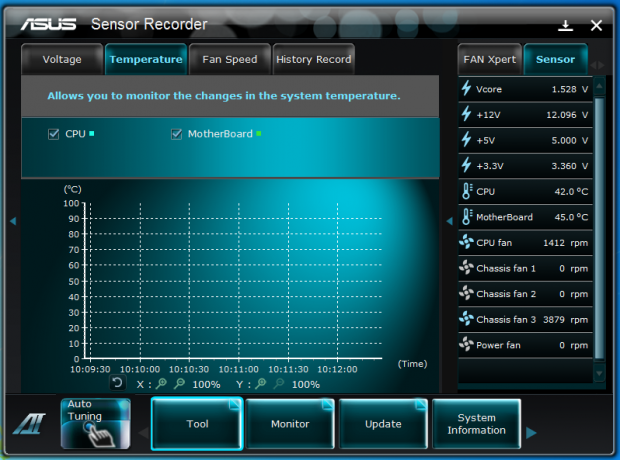Viewport: 620px width, 460px height.
Task: Expand the sensor panel with the right-edge arrow
Action: click(611, 221)
